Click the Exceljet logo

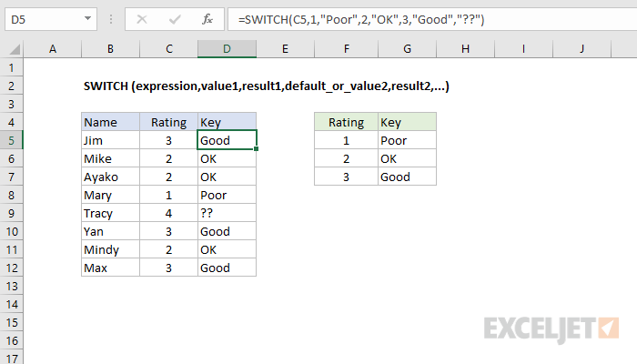pyautogui.click(x=551, y=326)
